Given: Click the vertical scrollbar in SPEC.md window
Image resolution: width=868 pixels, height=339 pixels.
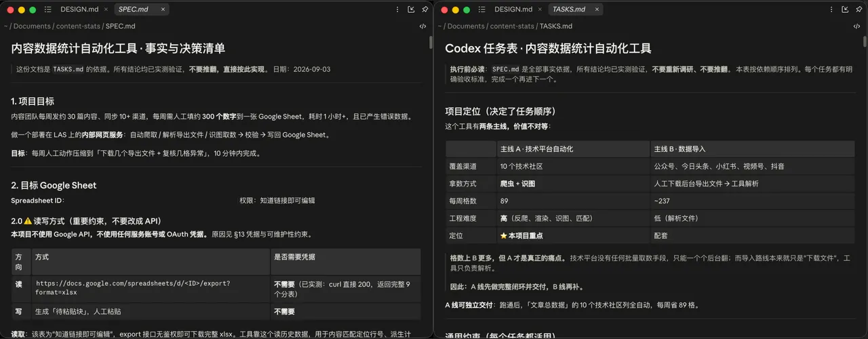Looking at the screenshot, I should point(431,43).
